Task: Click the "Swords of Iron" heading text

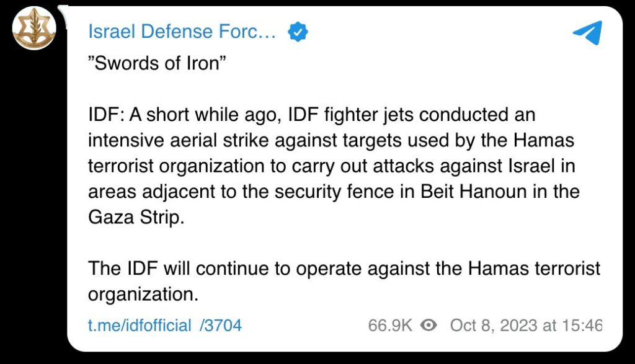Action: (x=154, y=64)
